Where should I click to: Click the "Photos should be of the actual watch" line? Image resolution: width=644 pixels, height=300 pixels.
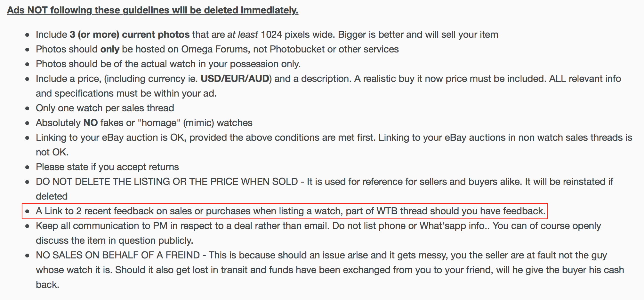click(x=168, y=64)
